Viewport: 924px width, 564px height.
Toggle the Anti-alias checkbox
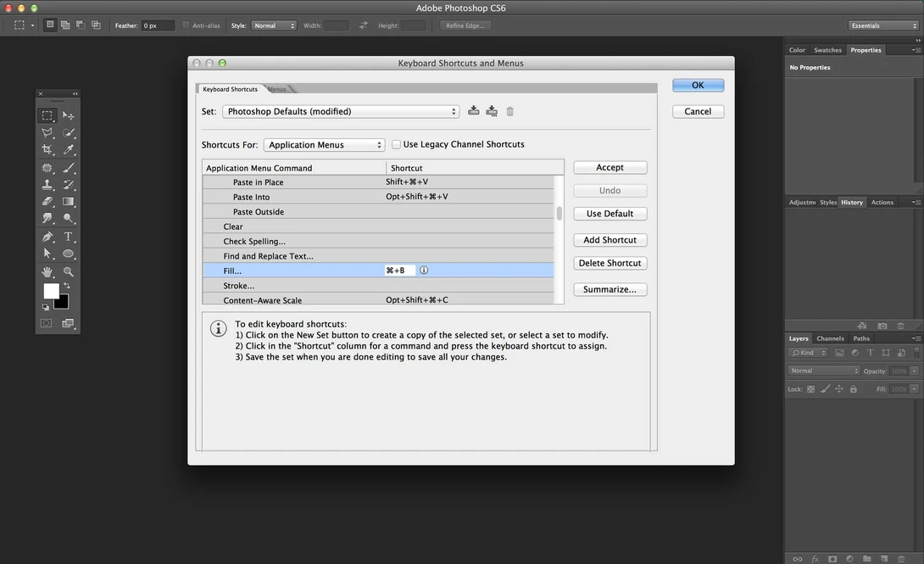(x=186, y=25)
